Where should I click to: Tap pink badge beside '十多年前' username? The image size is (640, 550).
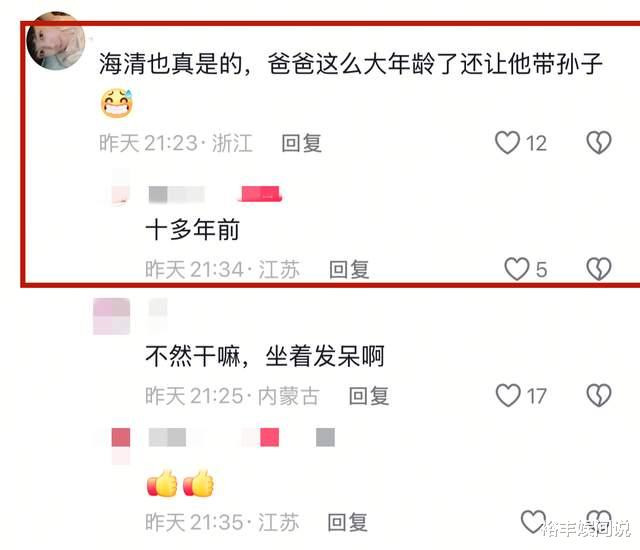coord(260,194)
